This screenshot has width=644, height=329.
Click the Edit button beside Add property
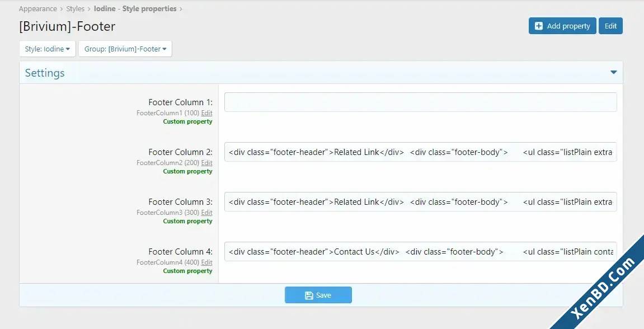point(611,26)
